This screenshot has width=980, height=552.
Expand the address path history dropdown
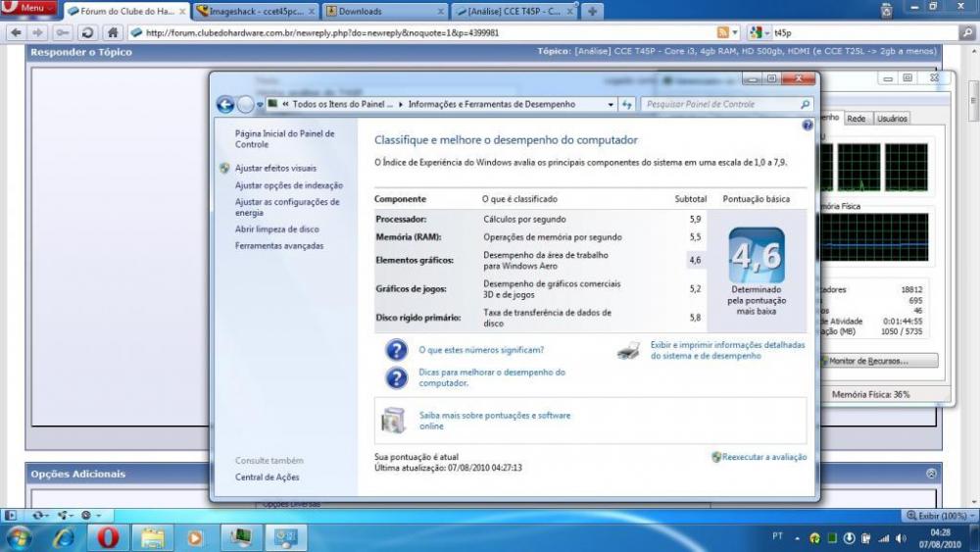(x=611, y=104)
